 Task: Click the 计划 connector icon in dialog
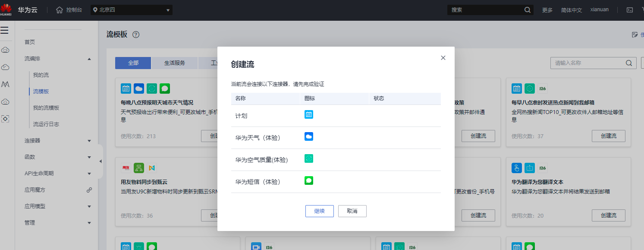point(309,114)
